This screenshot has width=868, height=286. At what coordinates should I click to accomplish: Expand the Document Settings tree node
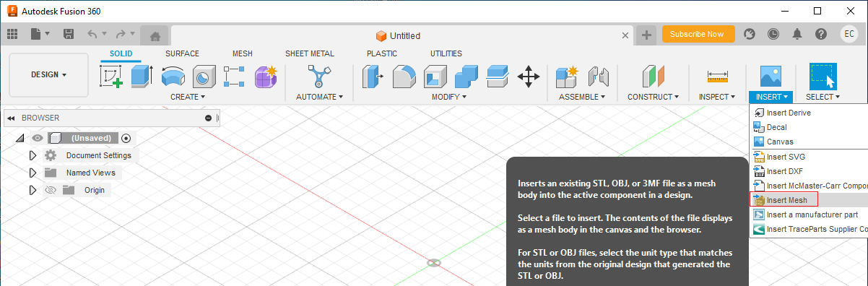pyautogui.click(x=32, y=155)
